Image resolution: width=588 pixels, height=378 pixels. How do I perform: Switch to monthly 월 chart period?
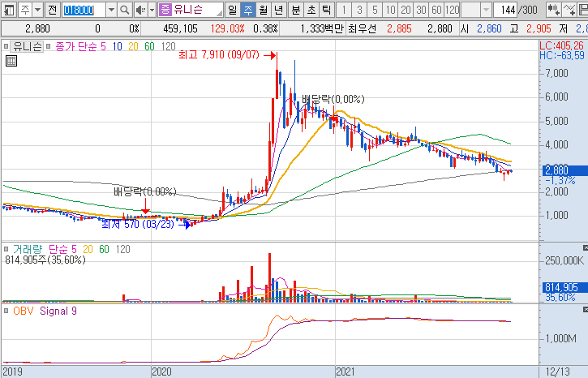pyautogui.click(x=264, y=10)
